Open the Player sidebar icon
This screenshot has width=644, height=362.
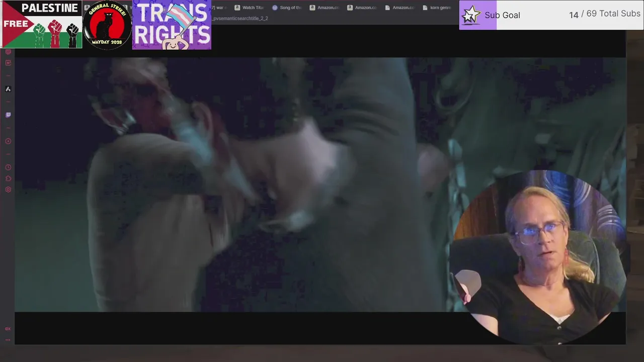point(8,141)
